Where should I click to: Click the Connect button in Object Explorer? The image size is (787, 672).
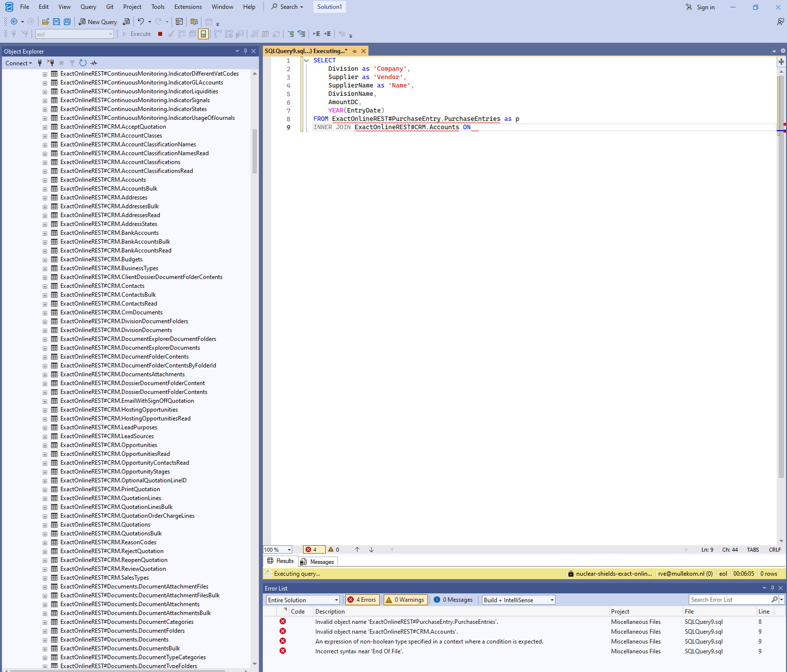[18, 63]
